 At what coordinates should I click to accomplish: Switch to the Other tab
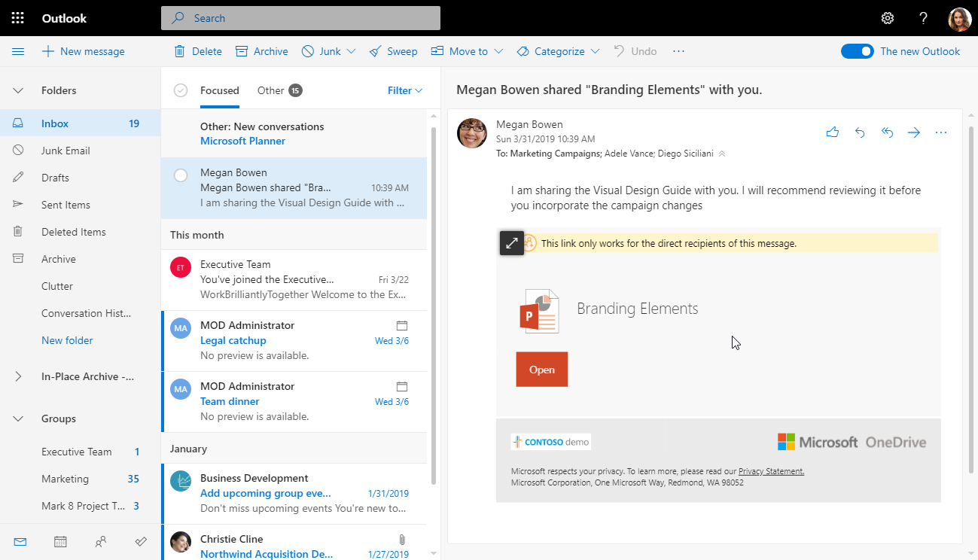270,90
